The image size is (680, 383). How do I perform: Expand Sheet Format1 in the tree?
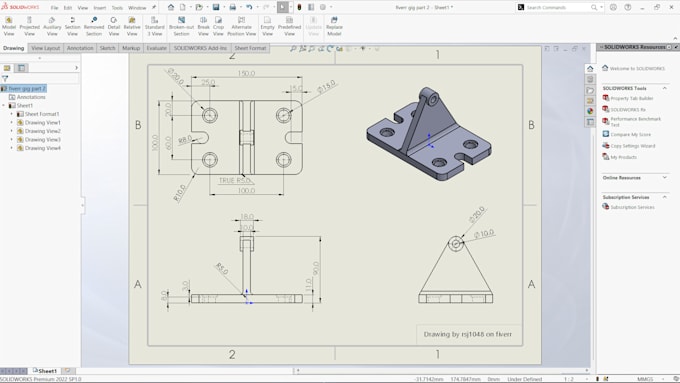[11, 114]
